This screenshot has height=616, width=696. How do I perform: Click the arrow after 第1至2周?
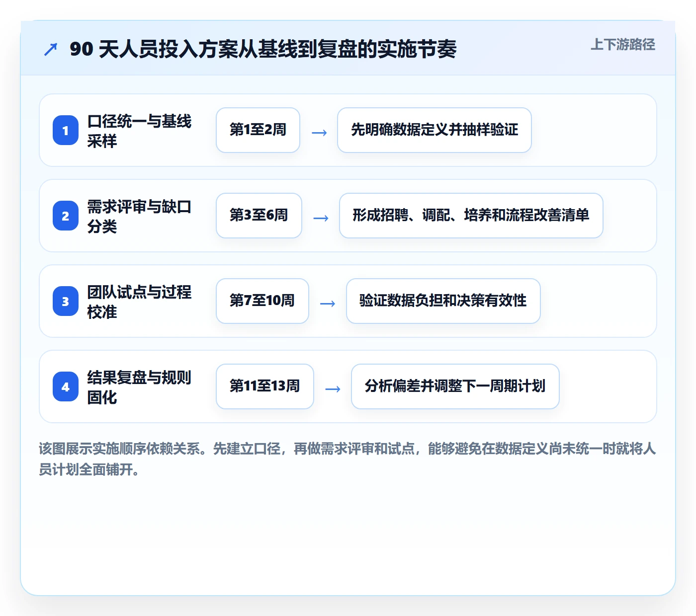(319, 133)
